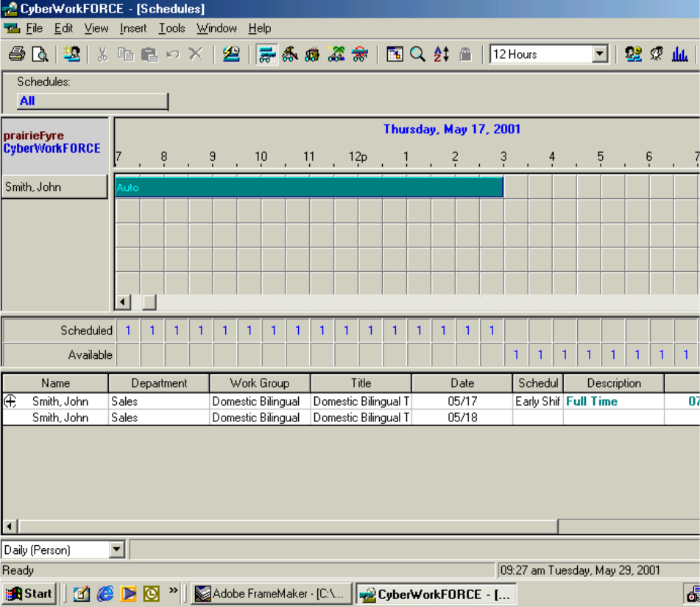This screenshot has width=700, height=607.
Task: Click the Cut scissors icon
Action: click(x=103, y=55)
